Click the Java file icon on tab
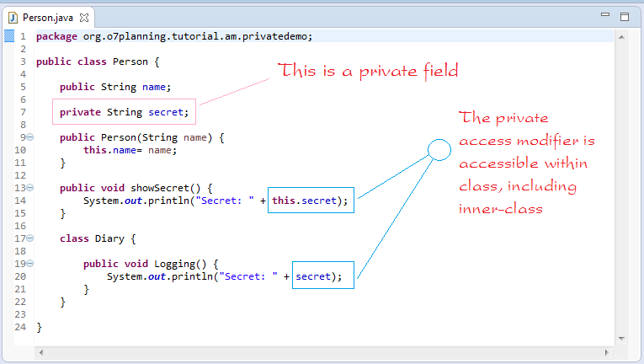 pyautogui.click(x=13, y=18)
